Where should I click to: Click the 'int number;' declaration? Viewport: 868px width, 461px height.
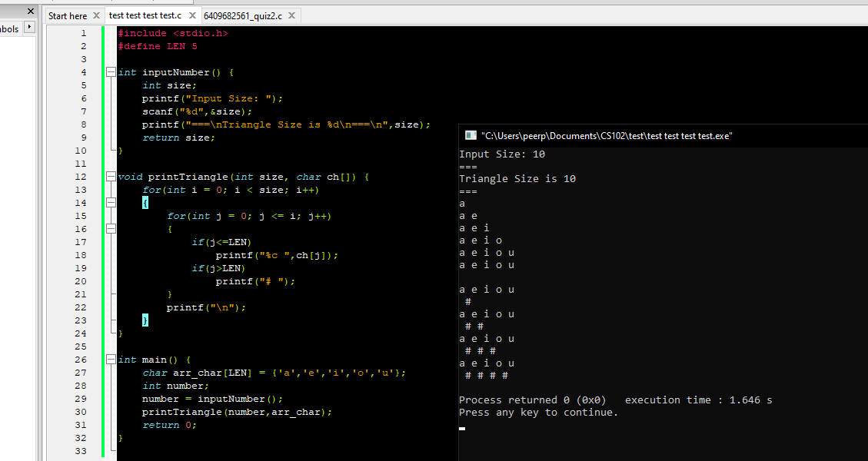175,386
